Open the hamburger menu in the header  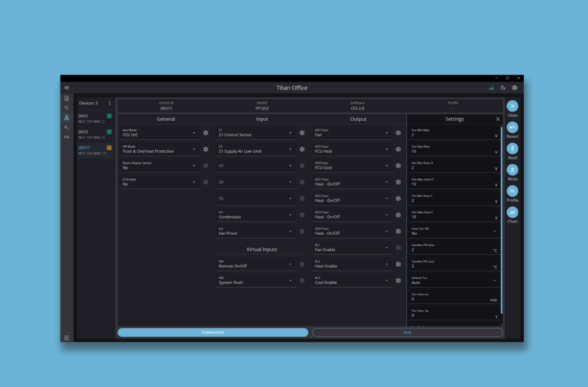67,87
